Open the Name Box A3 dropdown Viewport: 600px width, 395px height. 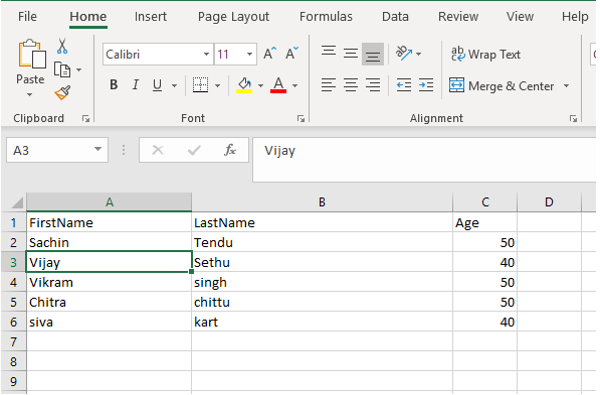98,149
